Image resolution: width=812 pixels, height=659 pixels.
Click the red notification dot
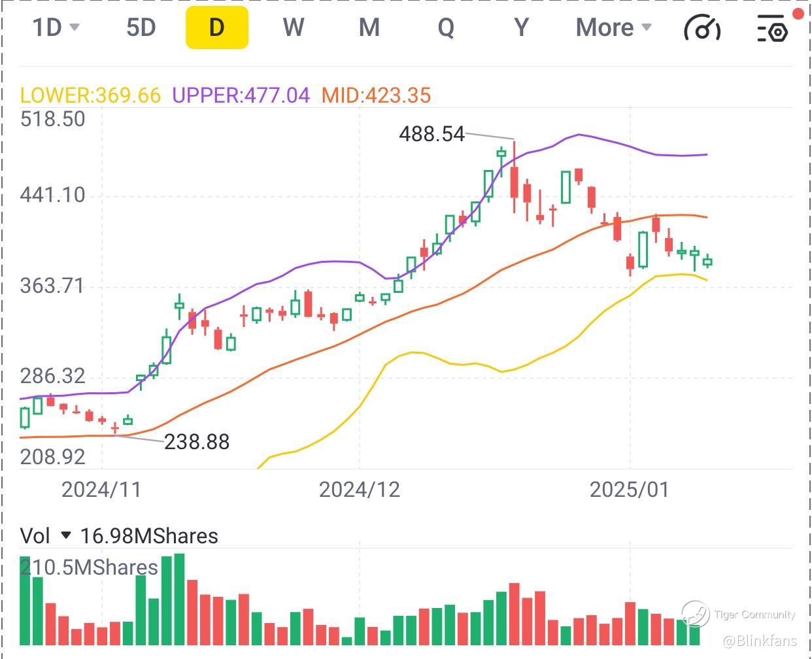tap(798, 14)
